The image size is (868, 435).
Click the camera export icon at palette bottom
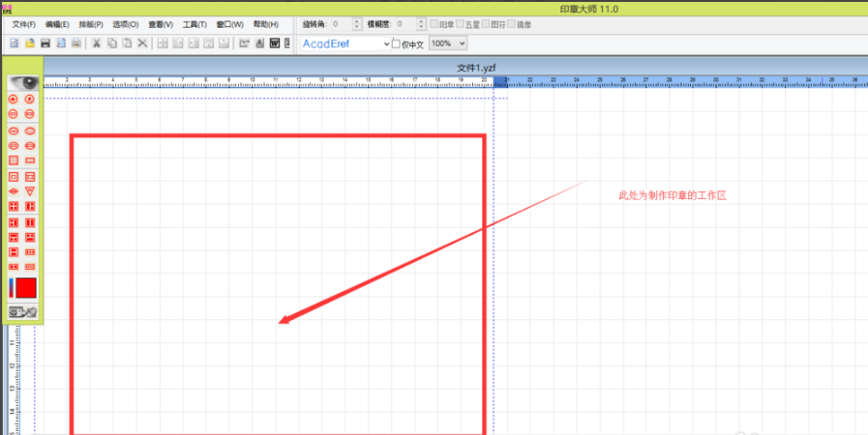tap(22, 311)
